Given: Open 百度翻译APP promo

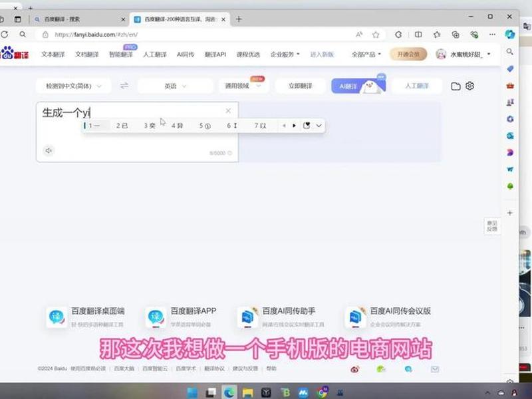Looking at the screenshot, I should [x=181, y=317].
